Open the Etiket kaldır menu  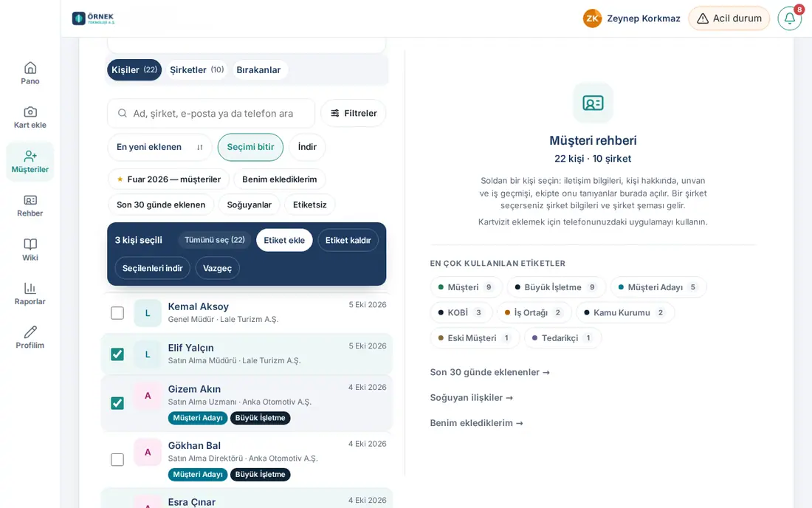[348, 240]
